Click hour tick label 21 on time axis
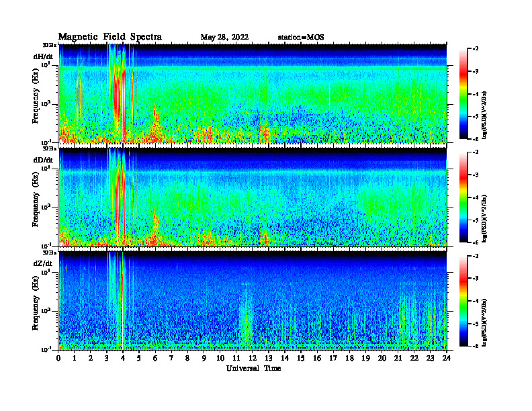Image resolution: width=532 pixels, height=411 pixels. 398,358
